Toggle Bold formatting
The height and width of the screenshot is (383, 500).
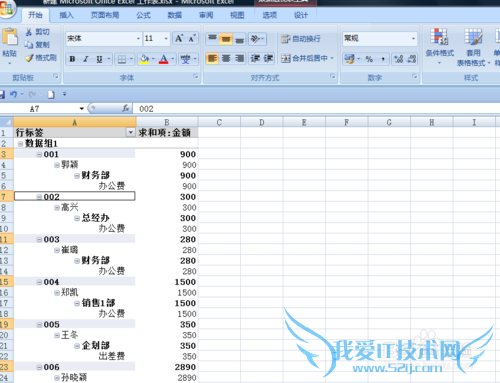click(x=72, y=59)
